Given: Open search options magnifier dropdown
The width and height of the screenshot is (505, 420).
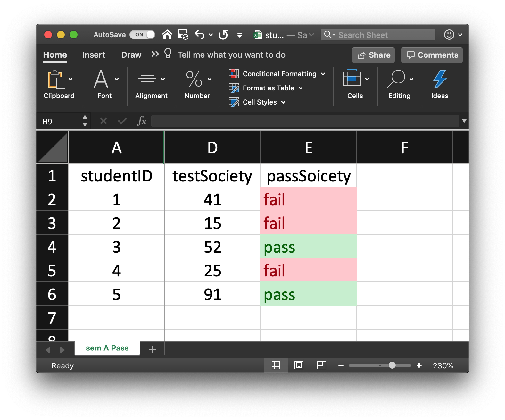Looking at the screenshot, I should click(x=330, y=35).
